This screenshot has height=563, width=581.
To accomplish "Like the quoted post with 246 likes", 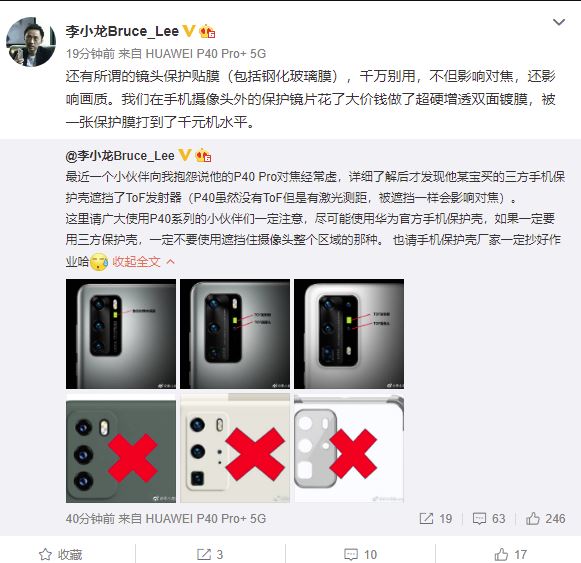I will (x=545, y=519).
